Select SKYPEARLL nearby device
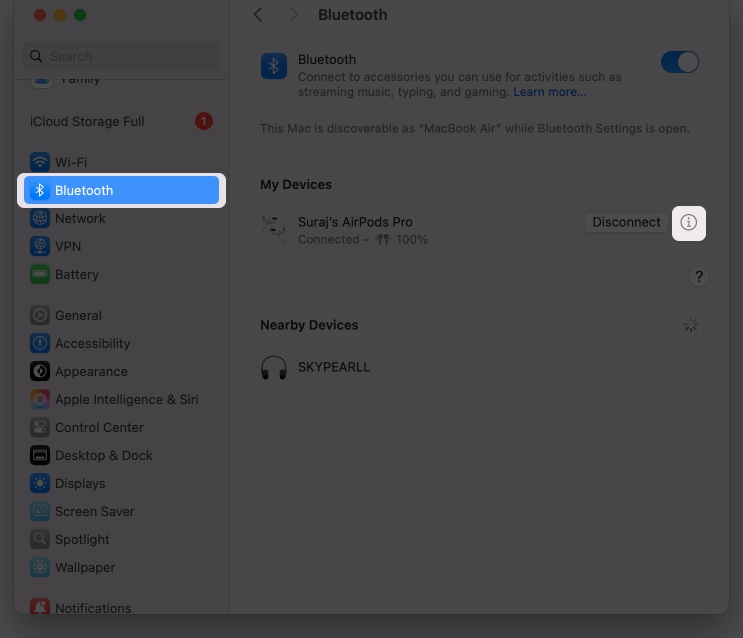The width and height of the screenshot is (743, 638). (x=480, y=367)
